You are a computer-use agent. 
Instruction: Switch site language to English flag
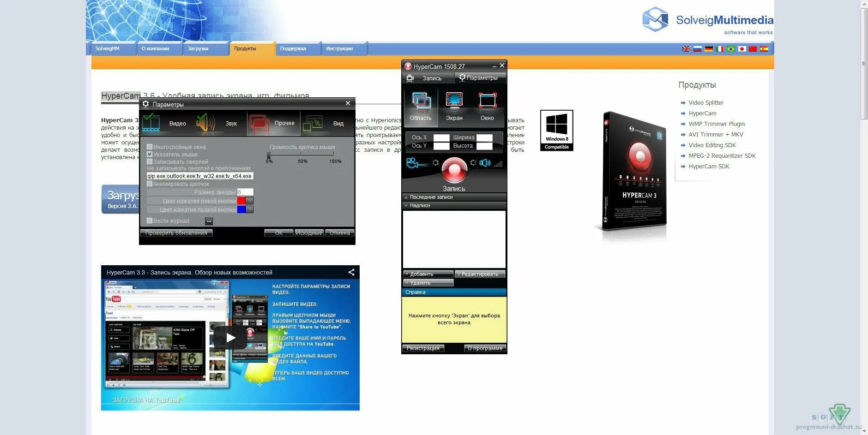[x=687, y=49]
